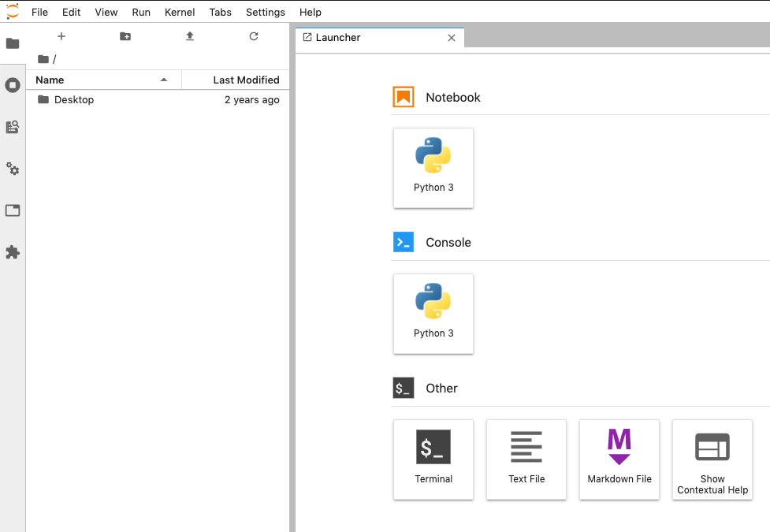Open the Tabs menu
The height and width of the screenshot is (532, 770).
tap(220, 12)
